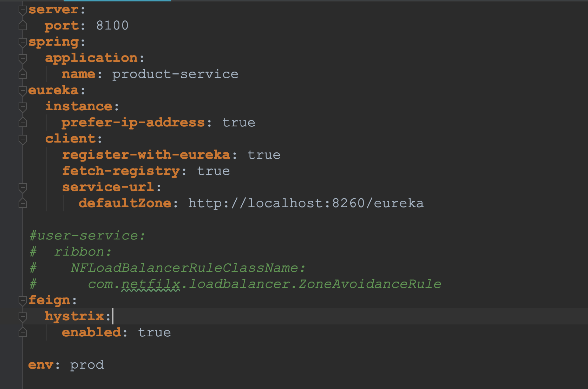The image size is (588, 389).
Task: Click the commented ZoneAvoidanceRule text
Action: pos(370,284)
